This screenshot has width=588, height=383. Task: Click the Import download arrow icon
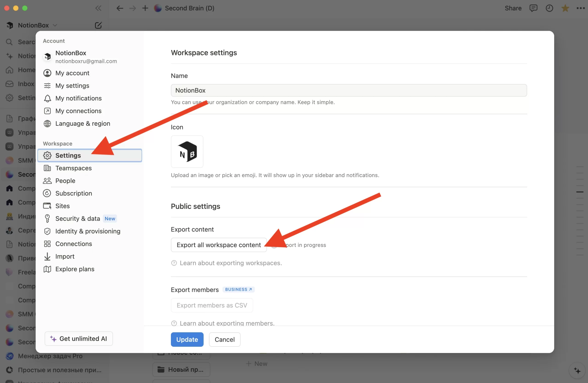click(x=47, y=256)
